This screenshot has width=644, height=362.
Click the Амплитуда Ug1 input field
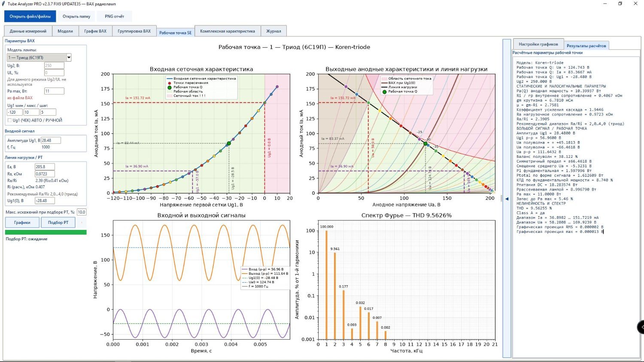[x=51, y=140]
